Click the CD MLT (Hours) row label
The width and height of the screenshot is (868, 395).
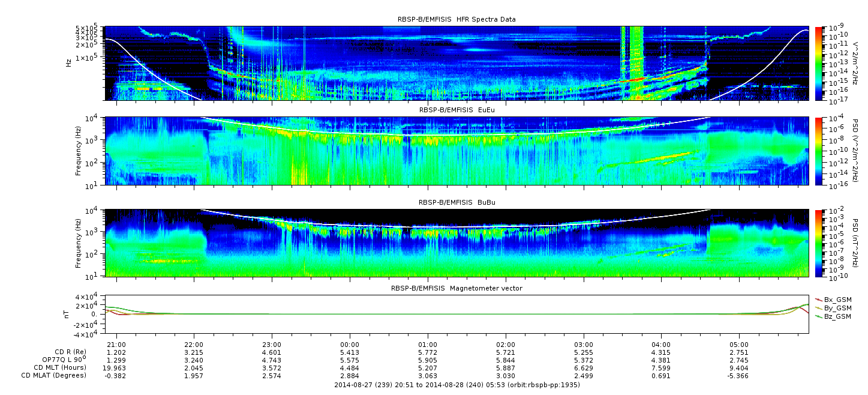[x=59, y=367]
